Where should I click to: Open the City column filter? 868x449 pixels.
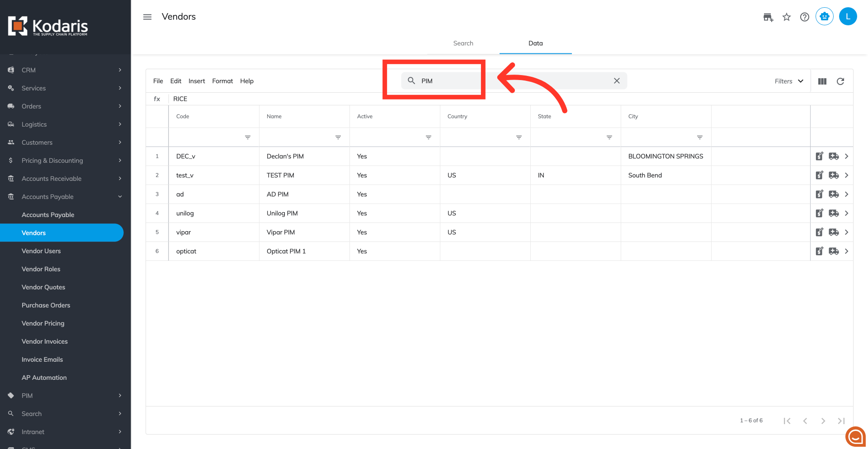click(700, 137)
